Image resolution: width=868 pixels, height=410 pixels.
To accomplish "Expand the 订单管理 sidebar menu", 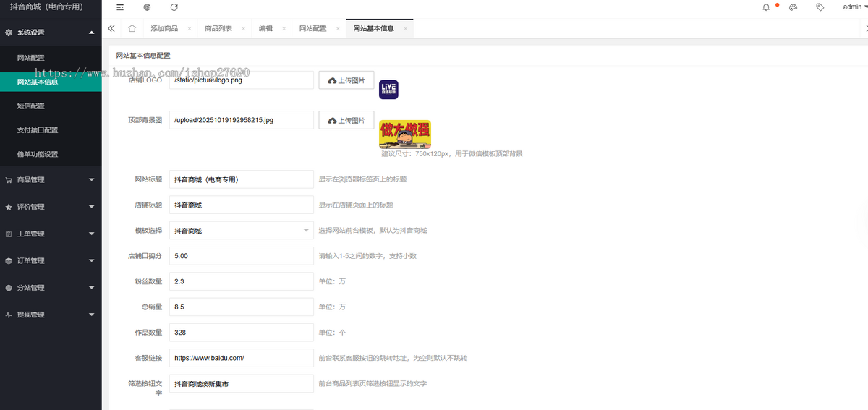I will pos(51,261).
